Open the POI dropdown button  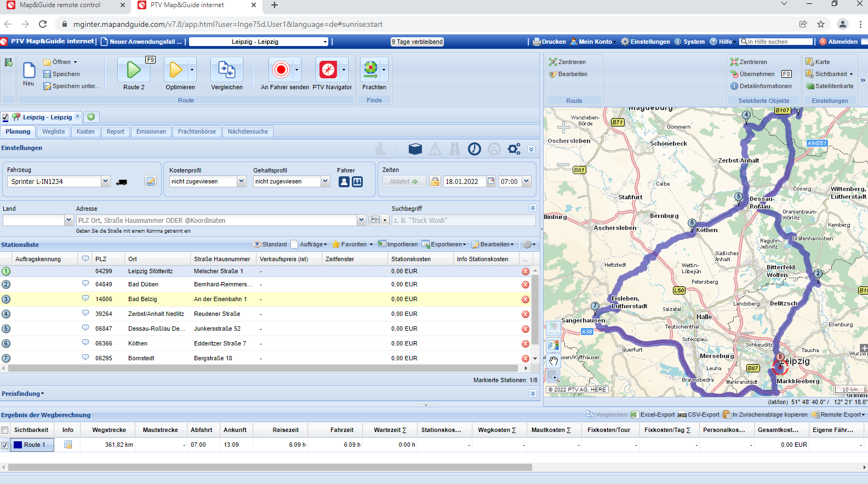click(x=379, y=220)
